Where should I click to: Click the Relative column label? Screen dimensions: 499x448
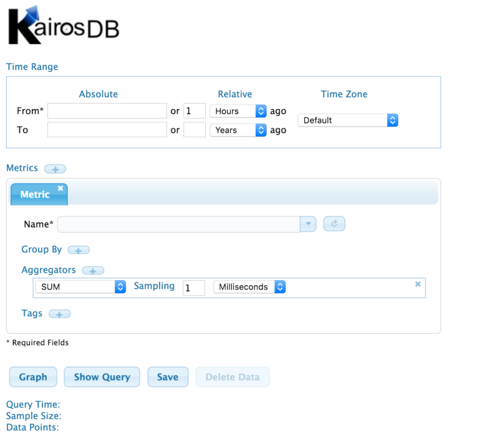235,94
